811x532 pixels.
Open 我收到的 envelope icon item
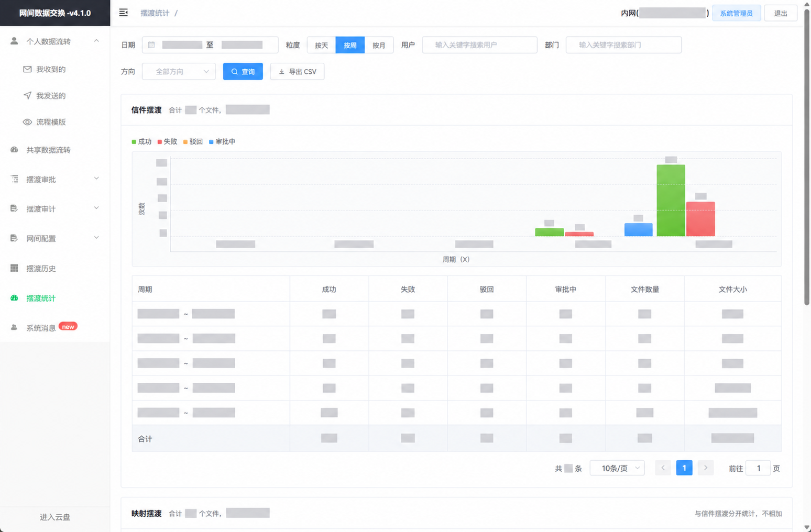point(27,69)
